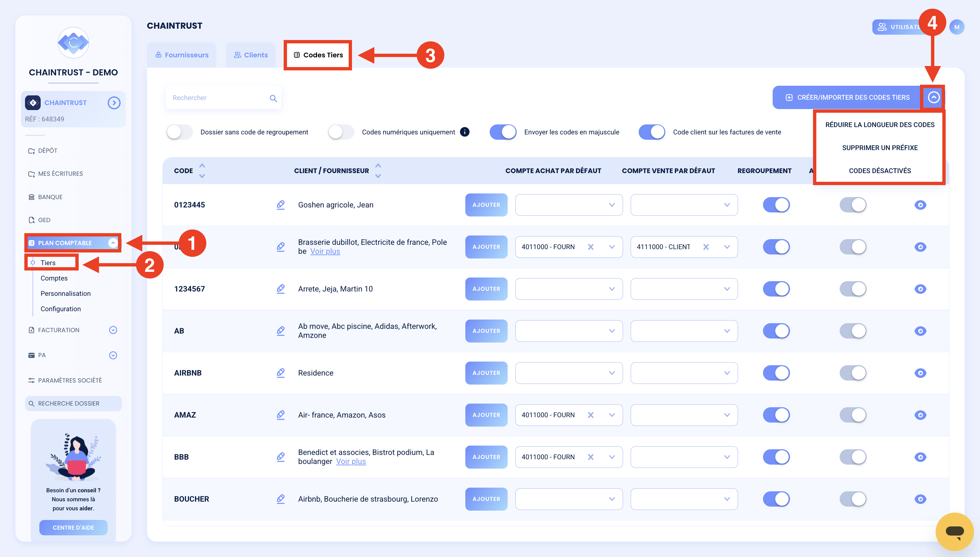The height and width of the screenshot is (557, 980).
Task: Click the eye icon on the BOUCHER row
Action: click(x=920, y=499)
